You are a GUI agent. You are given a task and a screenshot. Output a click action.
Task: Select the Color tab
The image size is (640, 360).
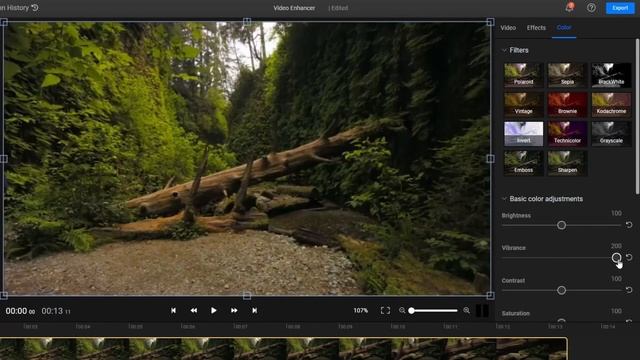coord(564,28)
